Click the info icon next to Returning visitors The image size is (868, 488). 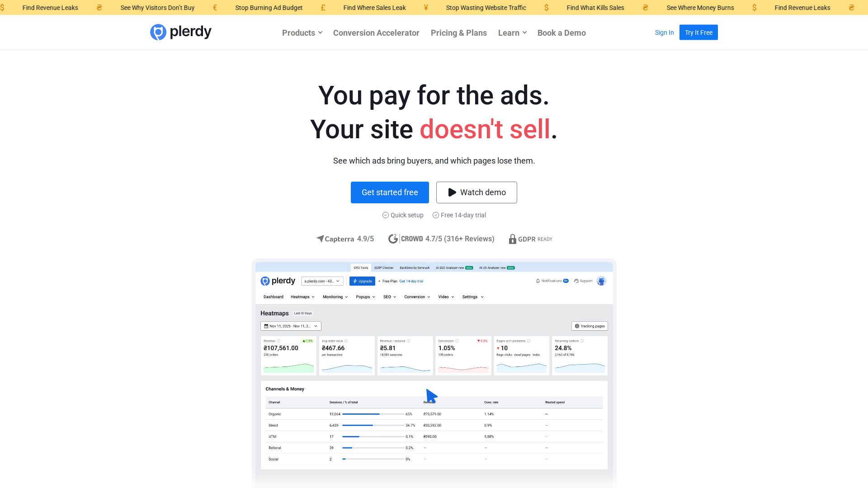[582, 341]
